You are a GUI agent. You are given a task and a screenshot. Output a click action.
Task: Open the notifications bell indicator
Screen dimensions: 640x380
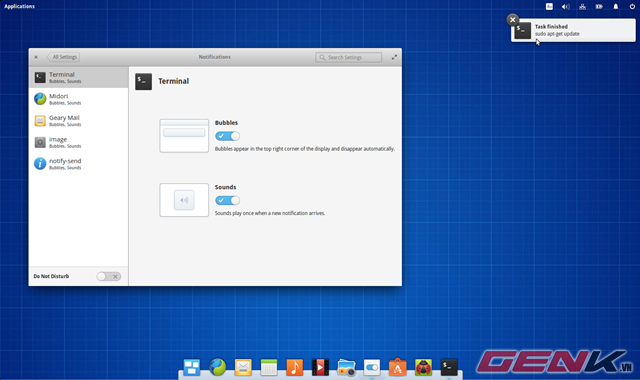tap(616, 7)
